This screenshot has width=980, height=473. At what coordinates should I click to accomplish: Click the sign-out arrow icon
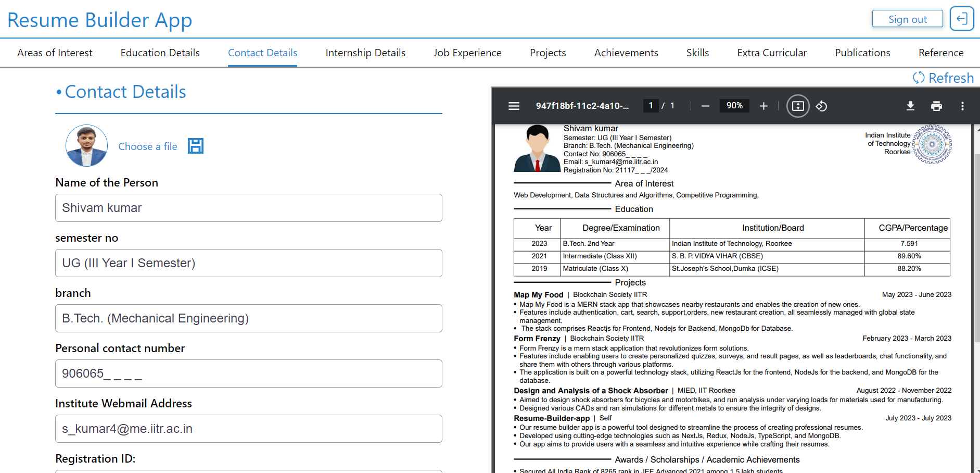pyautogui.click(x=962, y=18)
